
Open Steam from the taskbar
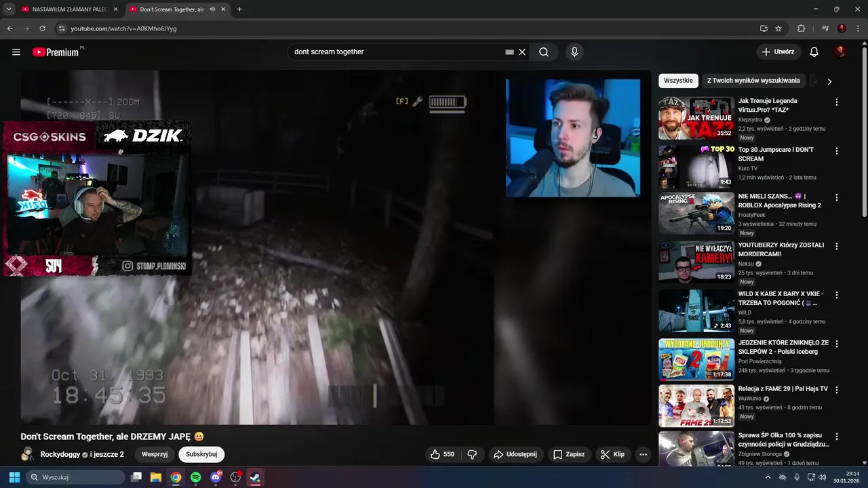256,477
